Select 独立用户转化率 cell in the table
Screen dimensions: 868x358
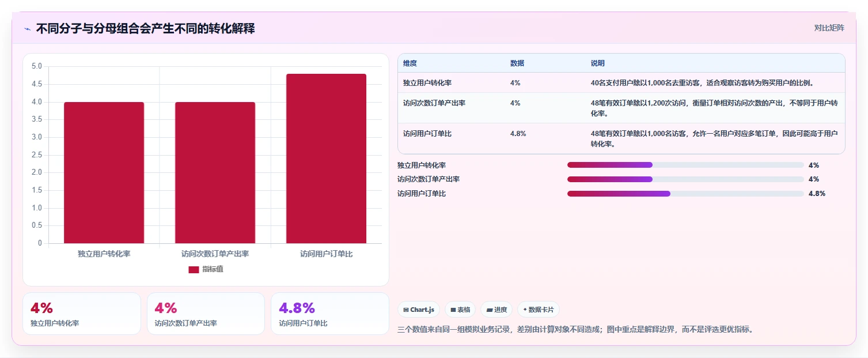click(427, 83)
